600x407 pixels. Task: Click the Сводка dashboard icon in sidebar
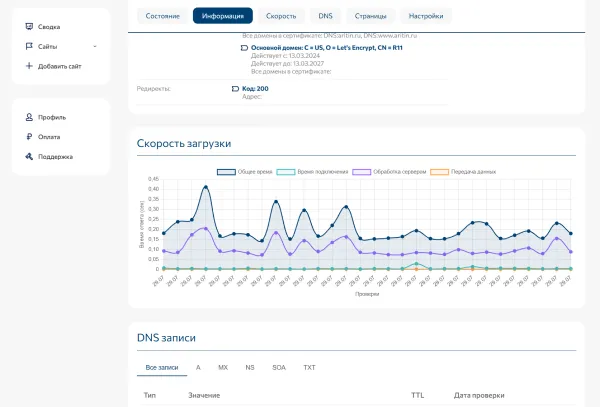pos(29,27)
